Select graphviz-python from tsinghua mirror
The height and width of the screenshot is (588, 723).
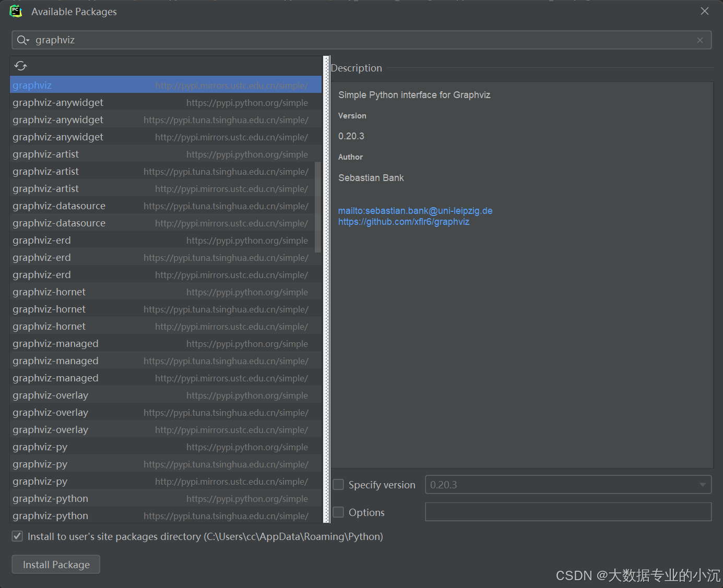coord(165,515)
